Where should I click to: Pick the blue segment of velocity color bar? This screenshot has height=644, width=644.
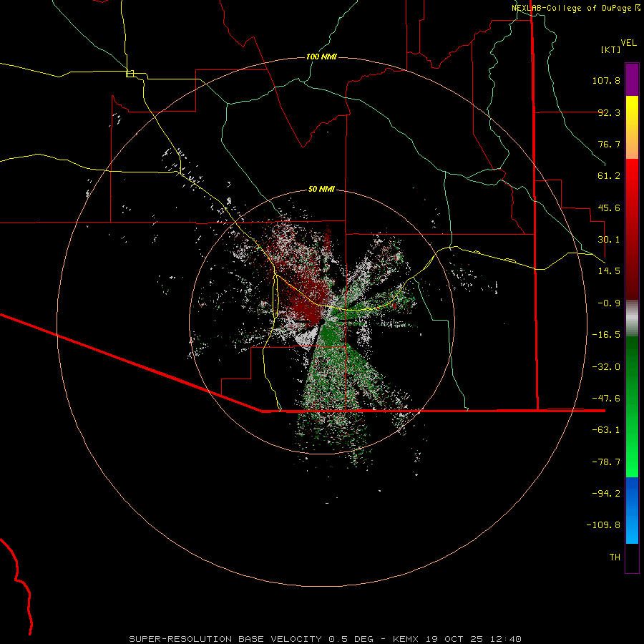(x=632, y=510)
